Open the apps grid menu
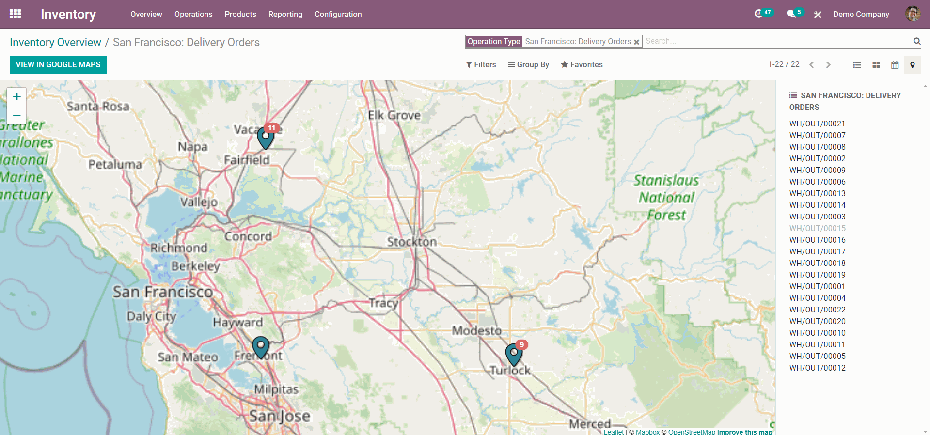This screenshot has width=930, height=435. tap(15, 14)
